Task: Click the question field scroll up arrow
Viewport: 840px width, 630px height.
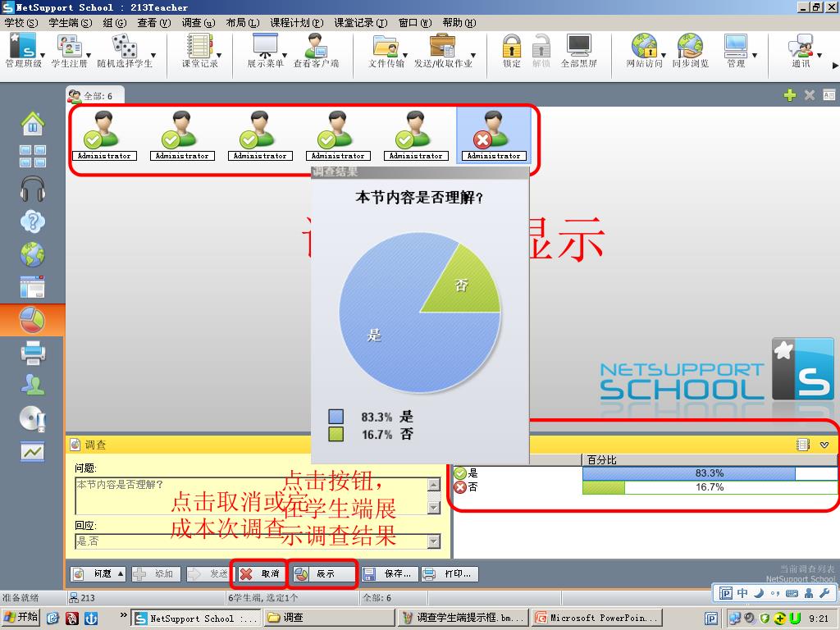Action: click(x=434, y=485)
